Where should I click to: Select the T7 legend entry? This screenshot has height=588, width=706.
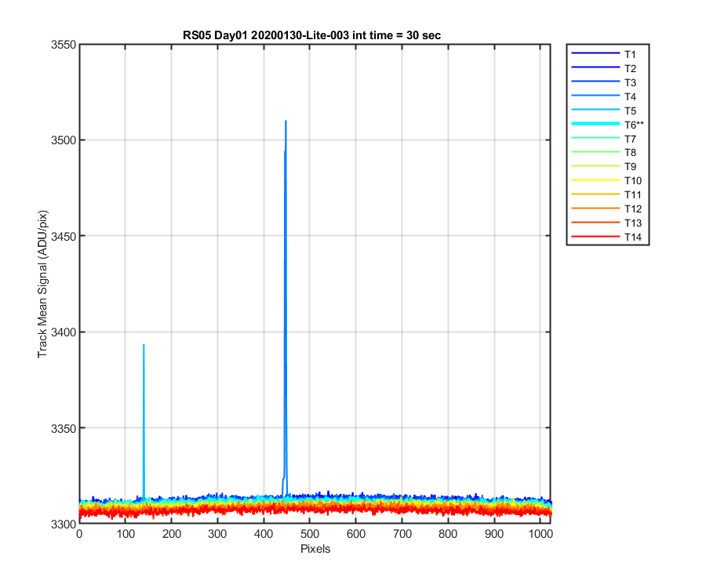pyautogui.click(x=603, y=139)
